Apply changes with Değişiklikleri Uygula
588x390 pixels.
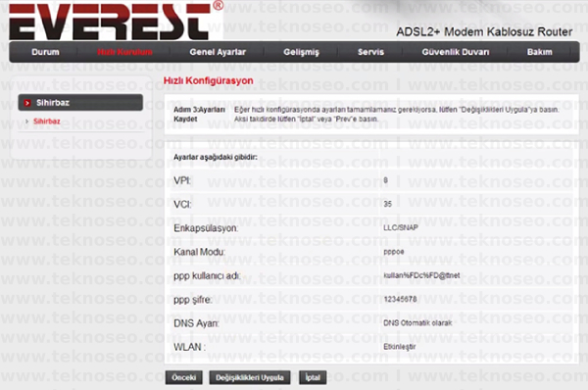(249, 377)
